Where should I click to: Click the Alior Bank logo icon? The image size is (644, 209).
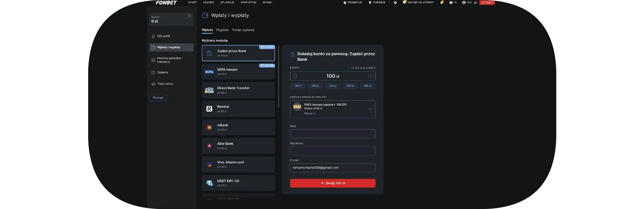(209, 146)
